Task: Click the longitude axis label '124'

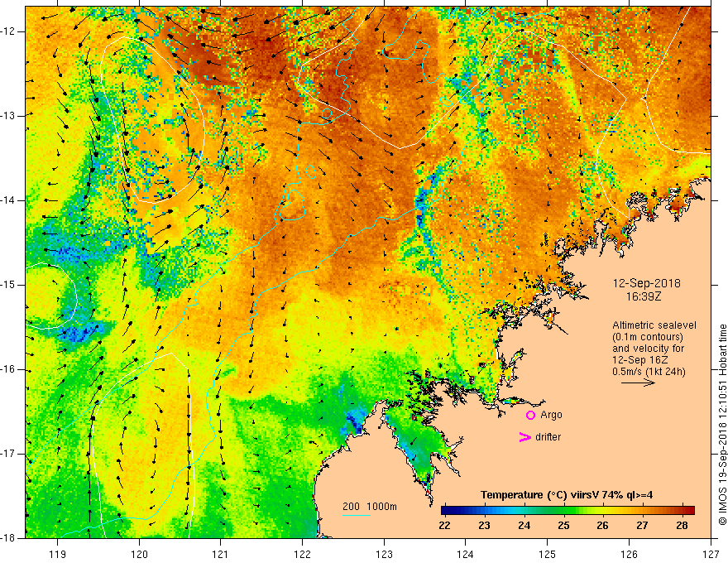Action: pyautogui.click(x=466, y=554)
